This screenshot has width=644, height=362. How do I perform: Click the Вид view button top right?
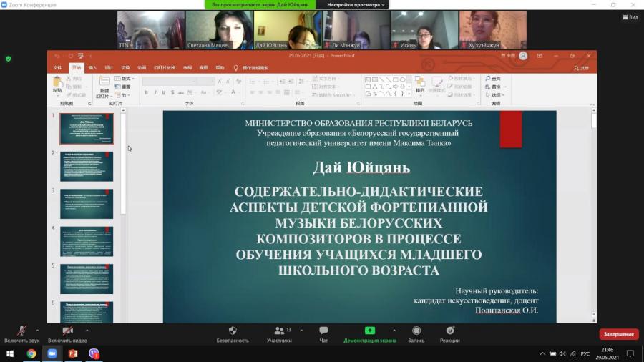coord(630,17)
